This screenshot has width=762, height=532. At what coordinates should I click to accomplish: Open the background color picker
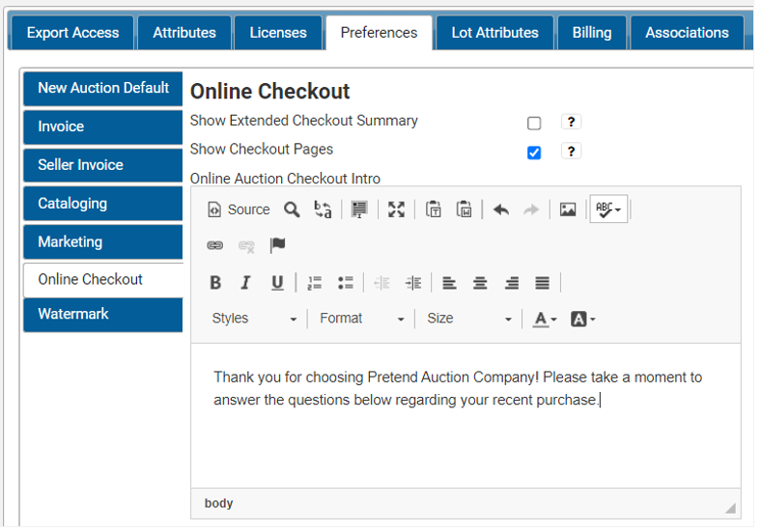point(582,319)
